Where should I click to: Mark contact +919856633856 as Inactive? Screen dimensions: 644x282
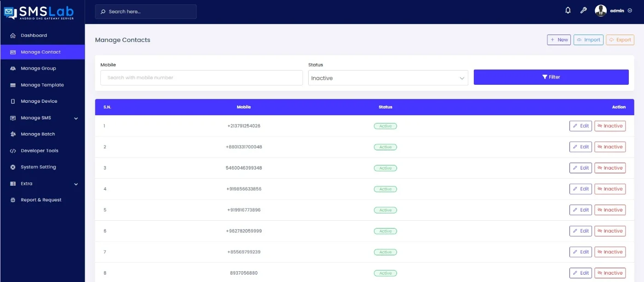pyautogui.click(x=610, y=189)
